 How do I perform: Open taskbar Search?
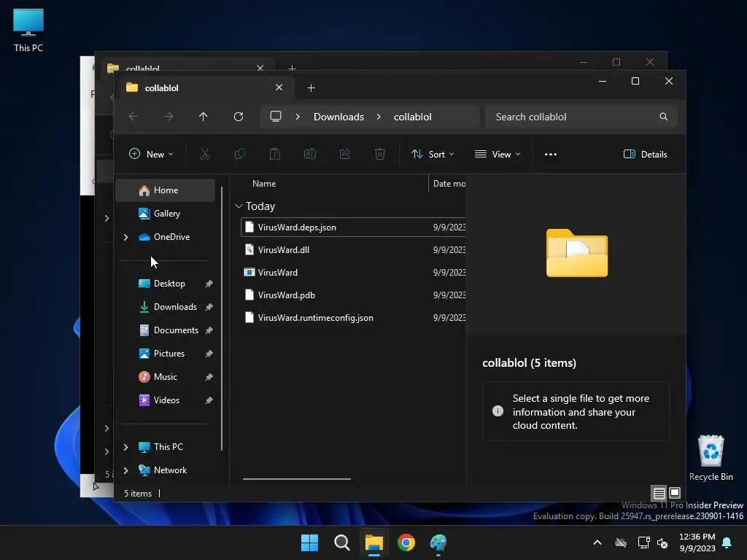[341, 542]
